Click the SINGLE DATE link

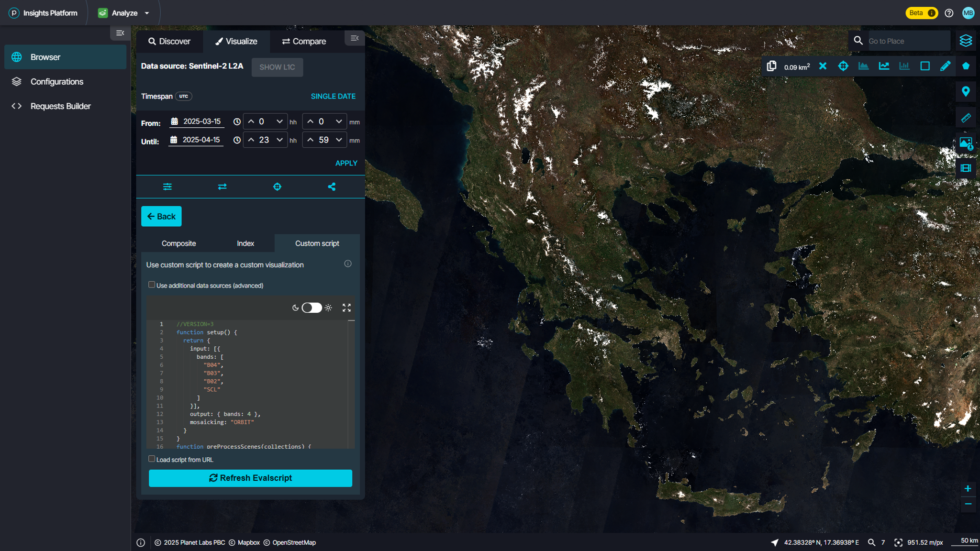333,97
